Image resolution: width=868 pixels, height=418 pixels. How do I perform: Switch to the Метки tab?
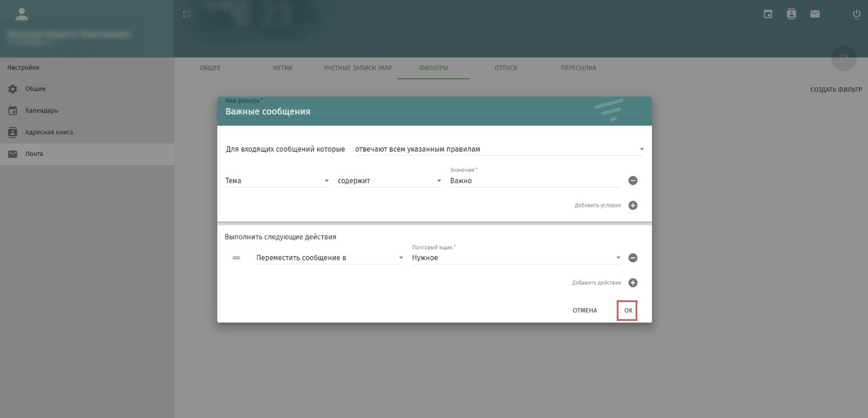click(282, 68)
